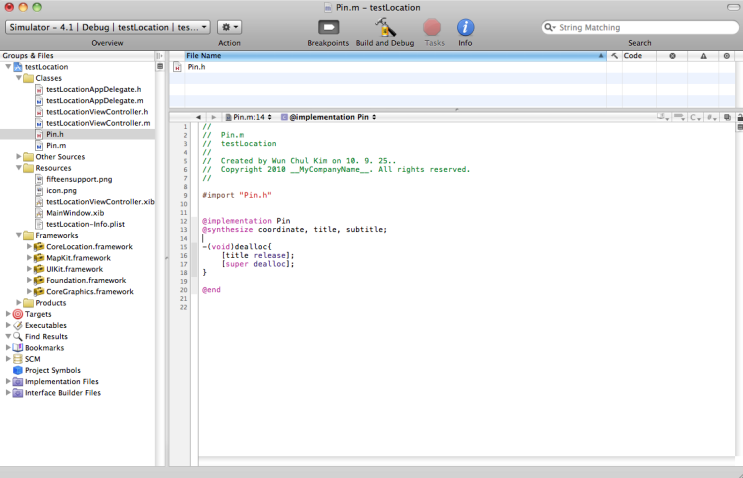Viewport: 743px width, 478px height.
Task: Open the Pin.m:14 file history popup
Action: [x=249, y=117]
